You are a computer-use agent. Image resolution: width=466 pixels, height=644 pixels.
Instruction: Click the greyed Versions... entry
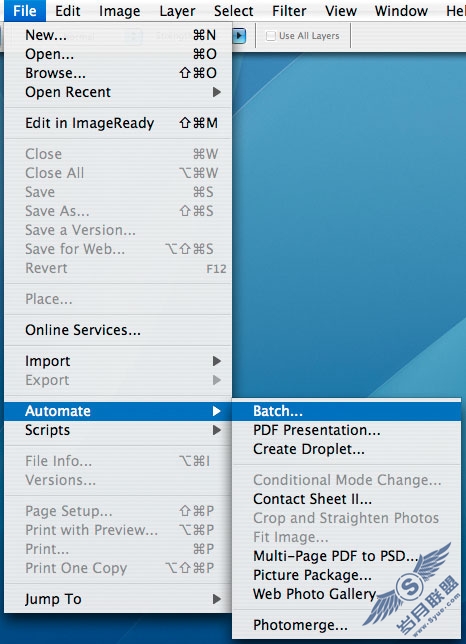coord(118,480)
